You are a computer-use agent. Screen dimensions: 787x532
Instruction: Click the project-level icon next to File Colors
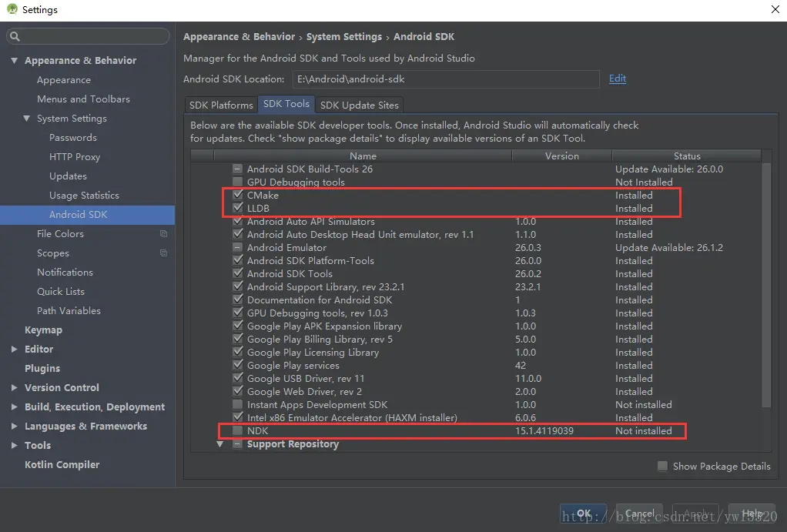click(x=163, y=233)
